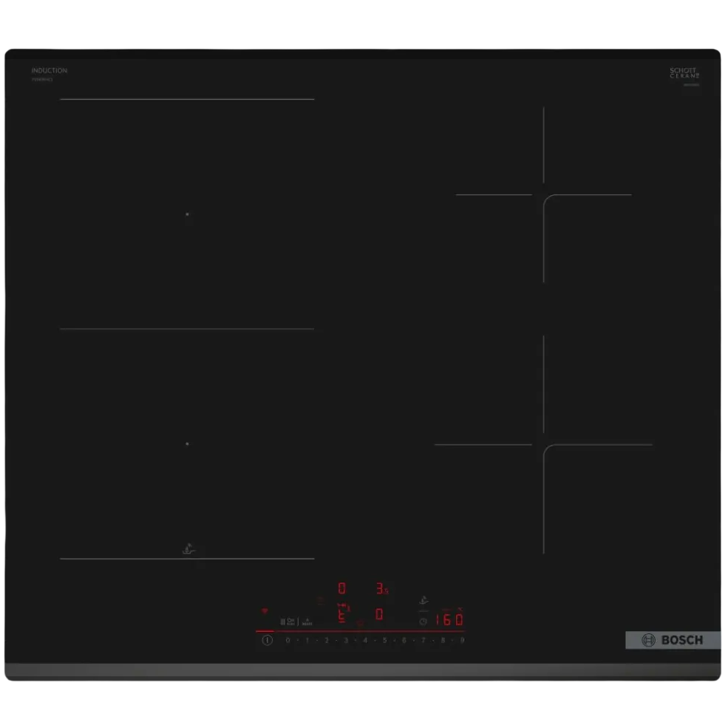The width and height of the screenshot is (728, 728).
Task: Tap the frying sensor pan symbol above timer
Action: 423,600
